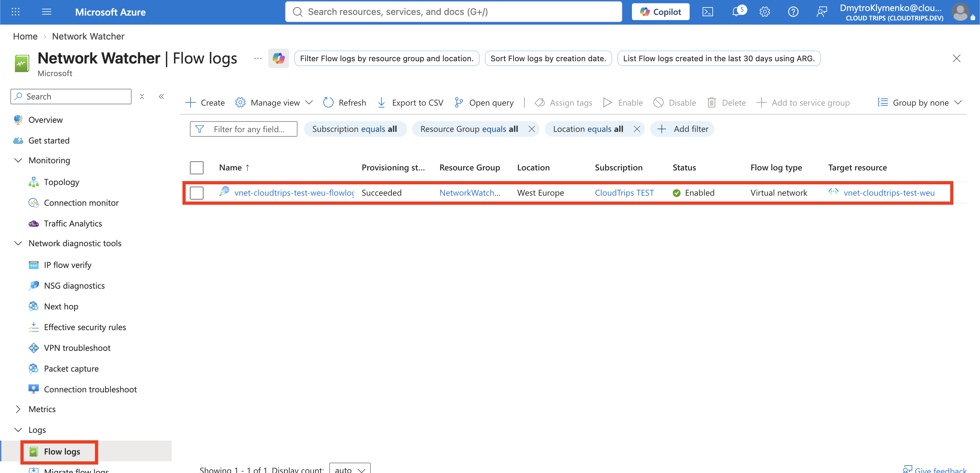Image resolution: width=980 pixels, height=473 pixels.
Task: Open the Azure portal apps grid icon
Action: pyautogui.click(x=16, y=12)
